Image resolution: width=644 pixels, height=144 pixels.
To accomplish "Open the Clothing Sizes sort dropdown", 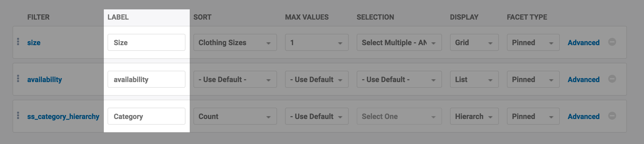I will coord(235,43).
